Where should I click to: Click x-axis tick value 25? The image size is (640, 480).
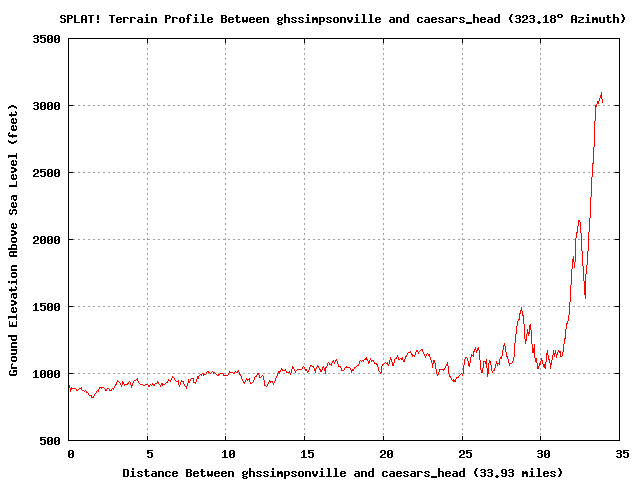[x=465, y=454]
